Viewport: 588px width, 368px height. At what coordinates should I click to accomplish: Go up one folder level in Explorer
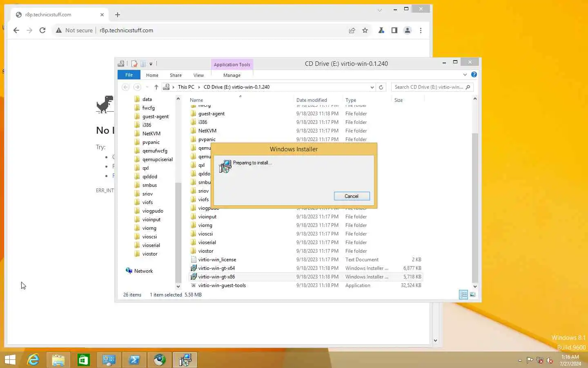156,87
